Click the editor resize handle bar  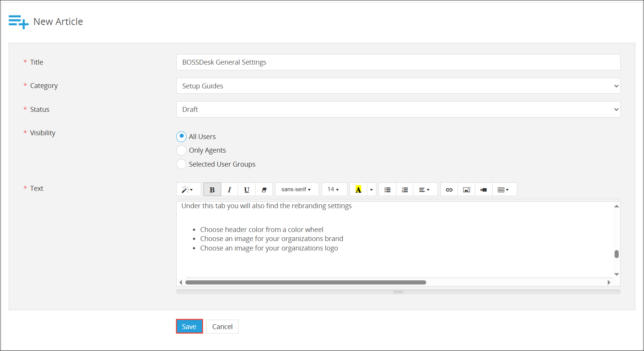(x=398, y=292)
